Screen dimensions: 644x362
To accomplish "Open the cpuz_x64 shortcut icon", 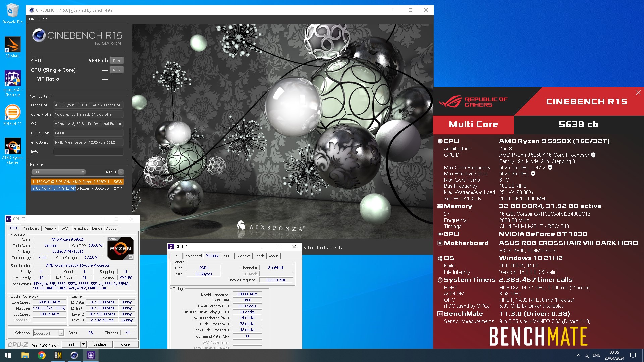I will (x=12, y=83).
